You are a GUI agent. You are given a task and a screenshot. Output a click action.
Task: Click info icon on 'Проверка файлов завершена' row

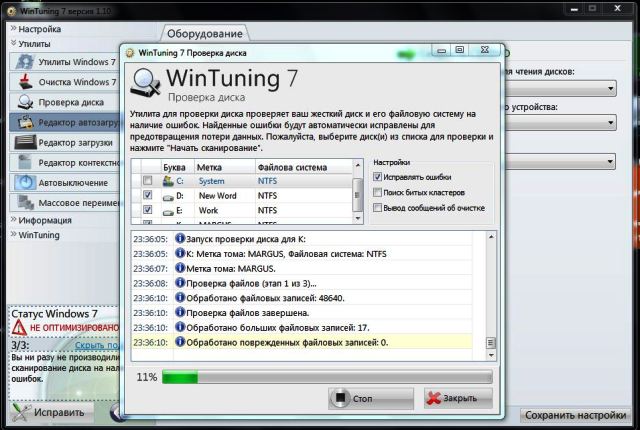(180, 313)
